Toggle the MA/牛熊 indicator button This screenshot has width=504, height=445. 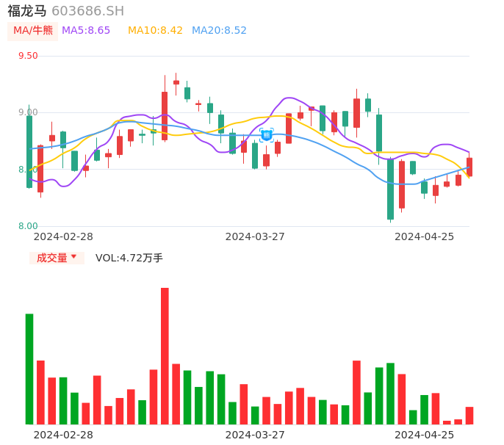[33, 31]
